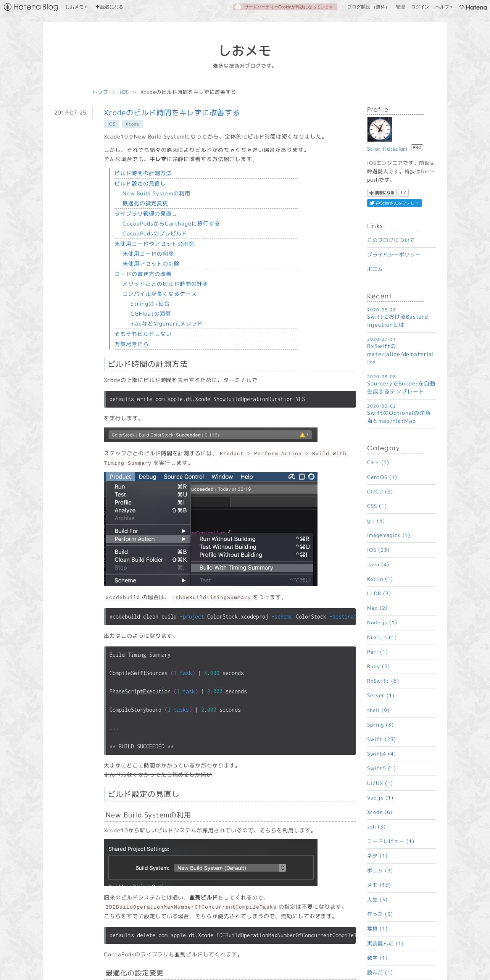
Task: Jump to CGFloatの演算 entry
Action: (151, 314)
